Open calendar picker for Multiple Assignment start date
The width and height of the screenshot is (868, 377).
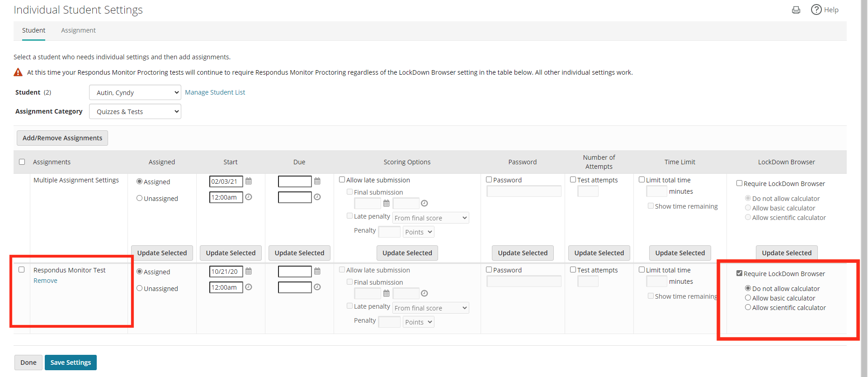[x=249, y=181]
